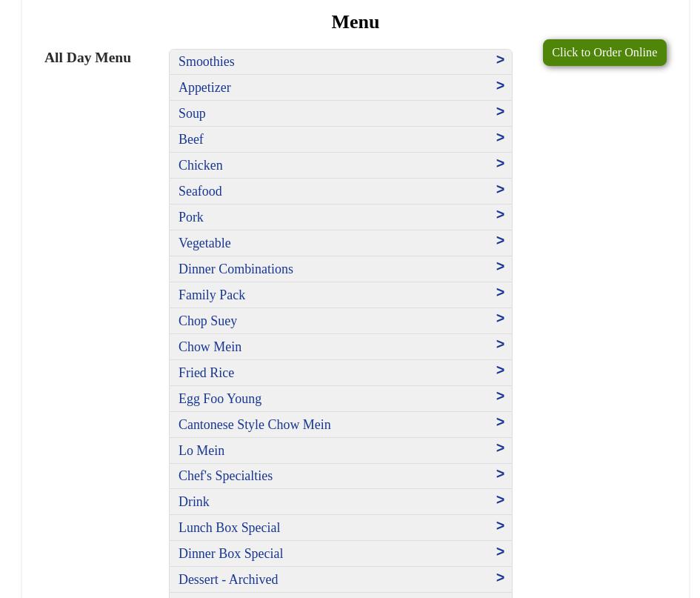Open the Lo Mein category
The image size is (700, 598).
[x=201, y=451]
